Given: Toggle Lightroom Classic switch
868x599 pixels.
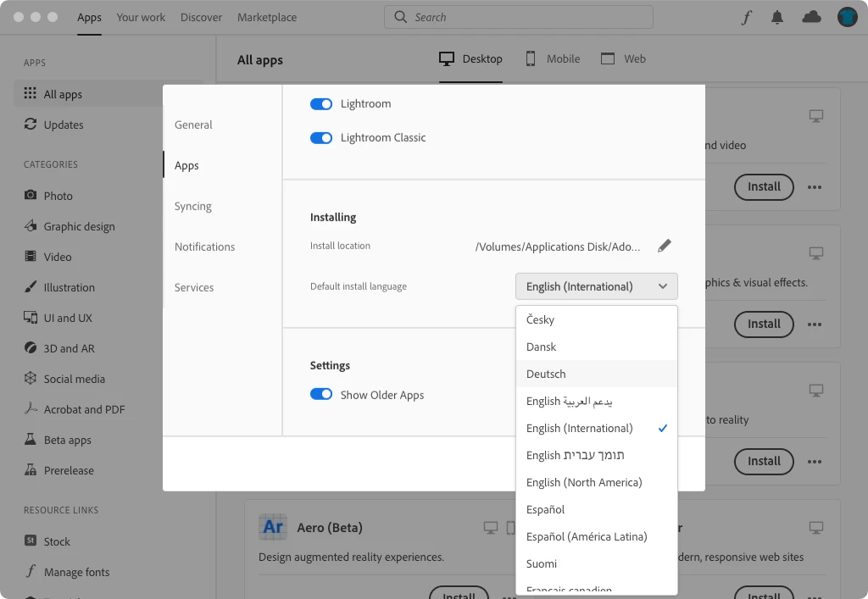Looking at the screenshot, I should 321,138.
